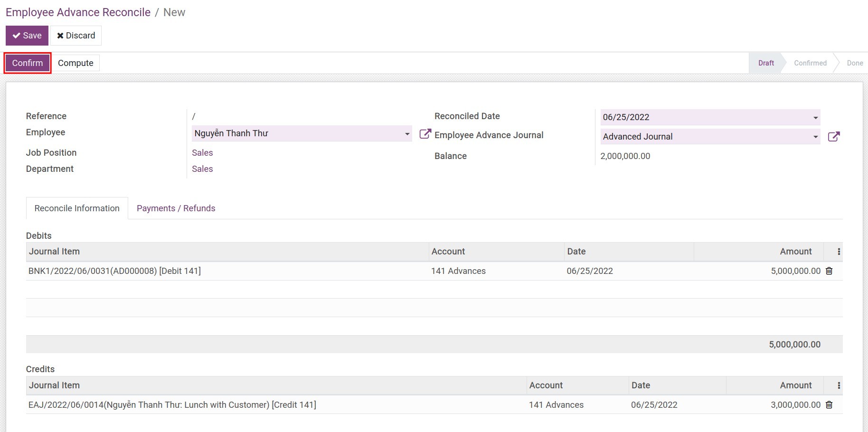Expand the Employee dropdown
The image size is (868, 432).
pos(407,134)
